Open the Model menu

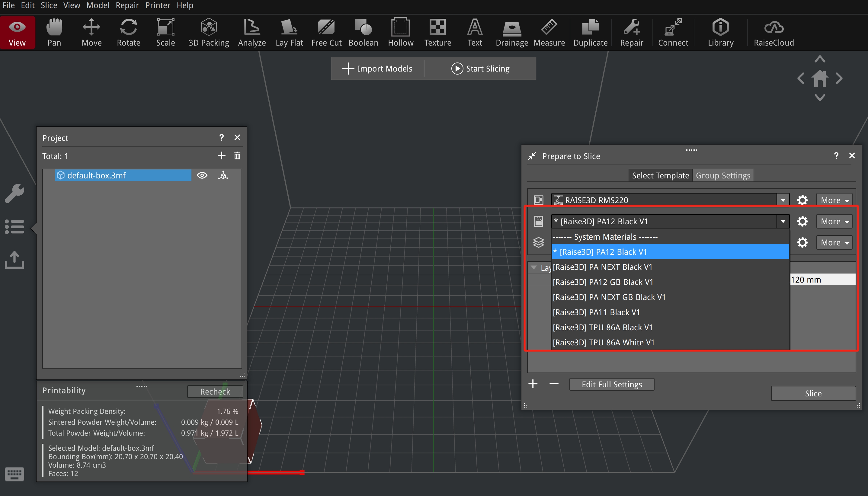point(98,5)
